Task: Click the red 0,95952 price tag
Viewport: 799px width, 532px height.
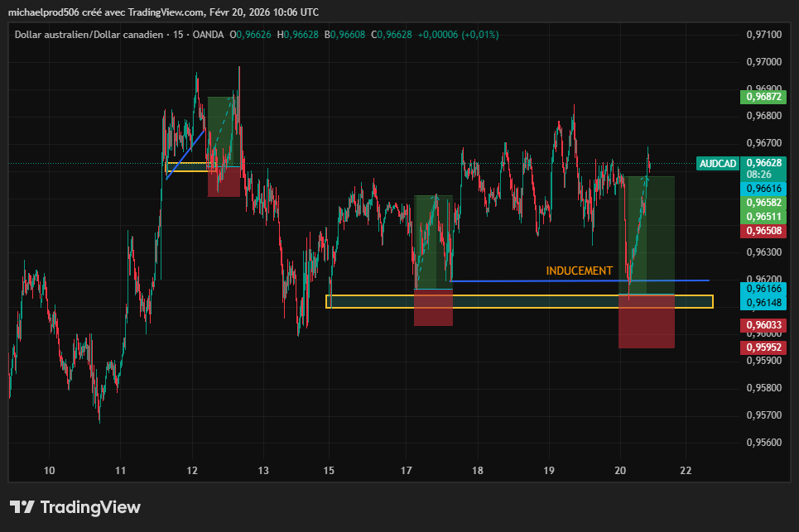Action: click(763, 347)
